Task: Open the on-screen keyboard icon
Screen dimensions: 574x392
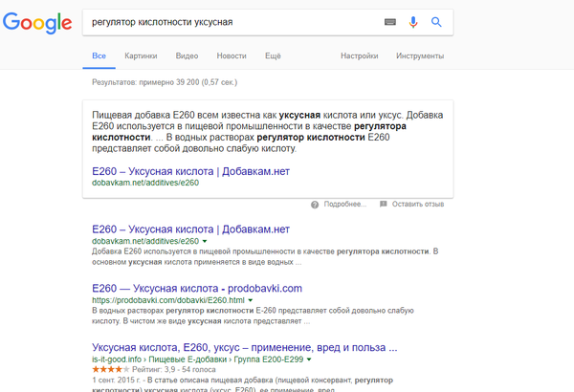Action: point(390,21)
